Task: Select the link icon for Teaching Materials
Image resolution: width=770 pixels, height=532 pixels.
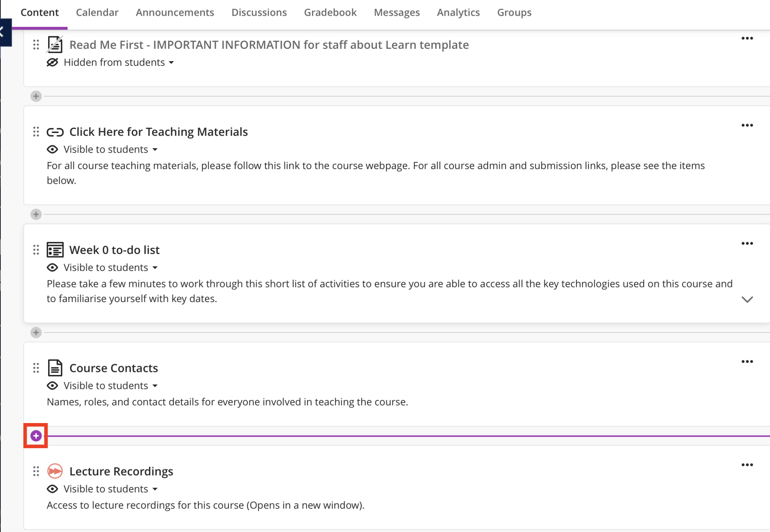Action: pos(55,132)
